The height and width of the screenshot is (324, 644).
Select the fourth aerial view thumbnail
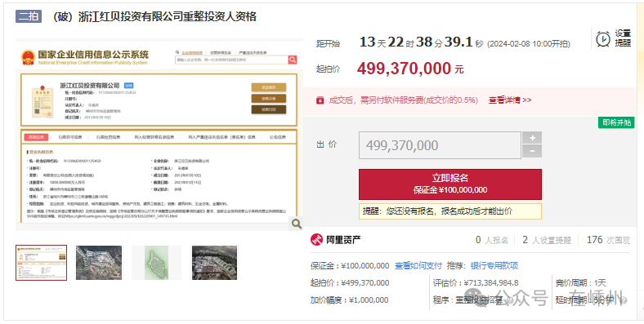[214, 263]
